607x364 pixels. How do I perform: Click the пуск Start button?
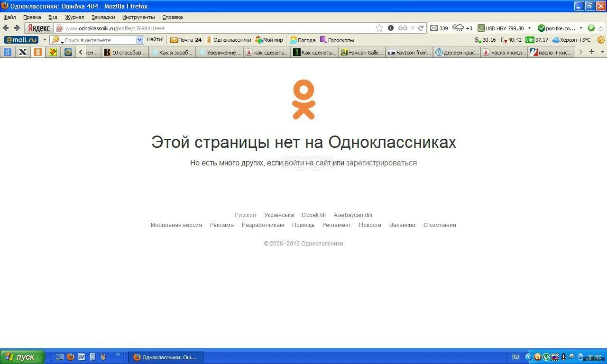(22, 357)
